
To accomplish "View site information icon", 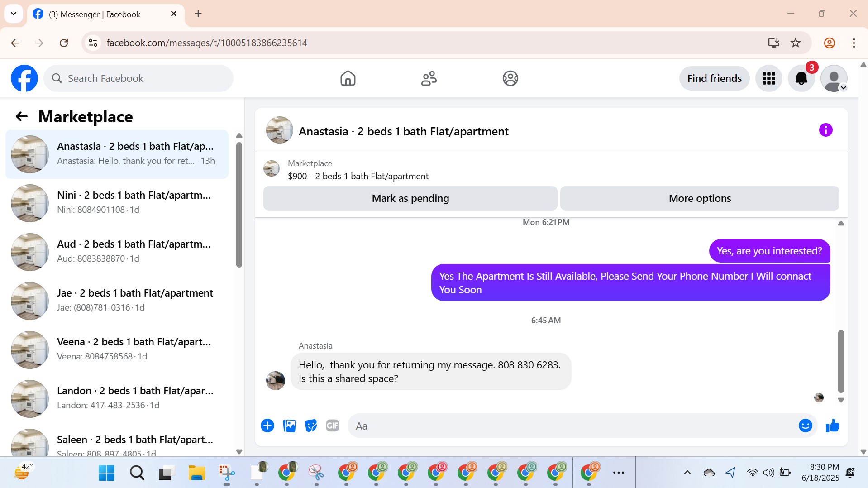I will (93, 43).
